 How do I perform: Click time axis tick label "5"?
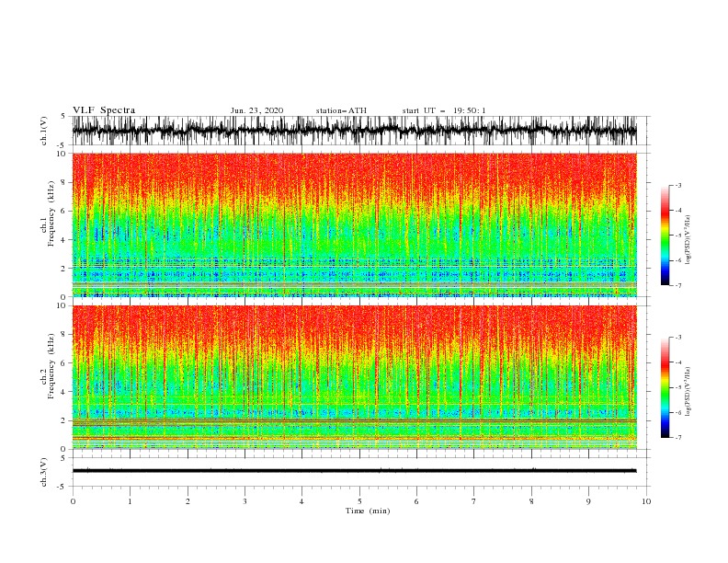[359, 501]
